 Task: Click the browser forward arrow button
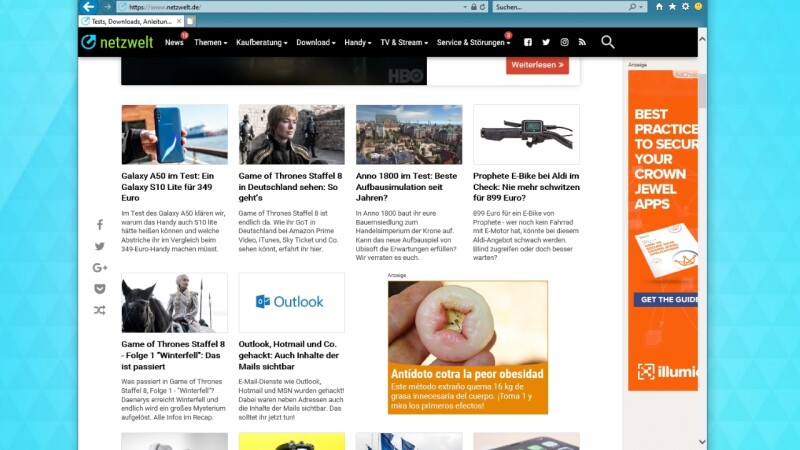click(x=107, y=7)
